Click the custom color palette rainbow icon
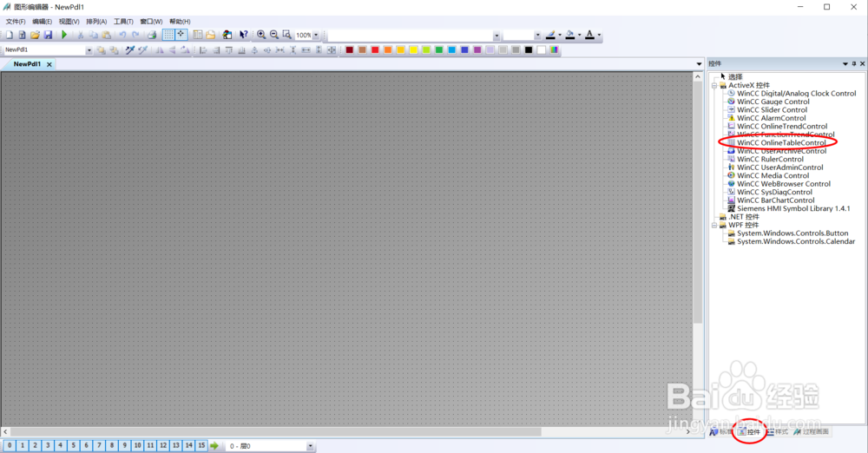 pyautogui.click(x=554, y=49)
